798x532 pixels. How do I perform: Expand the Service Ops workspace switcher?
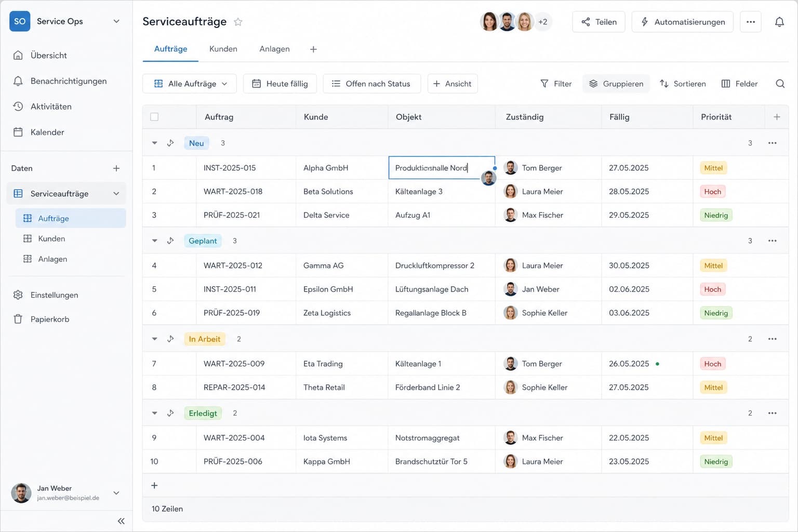pyautogui.click(x=116, y=21)
